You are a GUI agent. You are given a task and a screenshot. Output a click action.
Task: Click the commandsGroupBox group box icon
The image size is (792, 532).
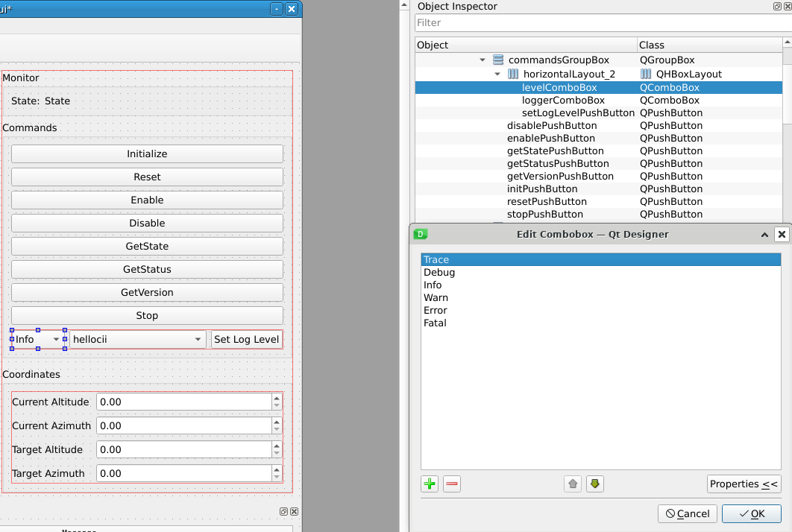498,60
